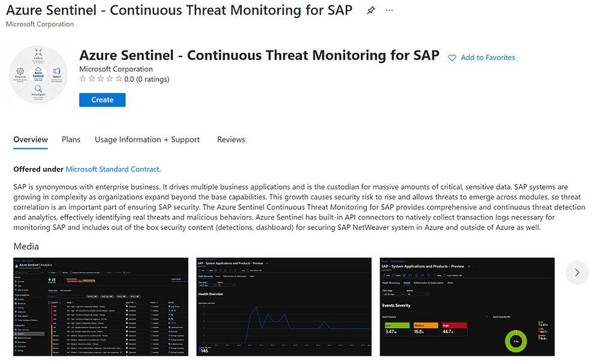Click Add to Favorites
Screen dimensions: 599x364
(488, 58)
